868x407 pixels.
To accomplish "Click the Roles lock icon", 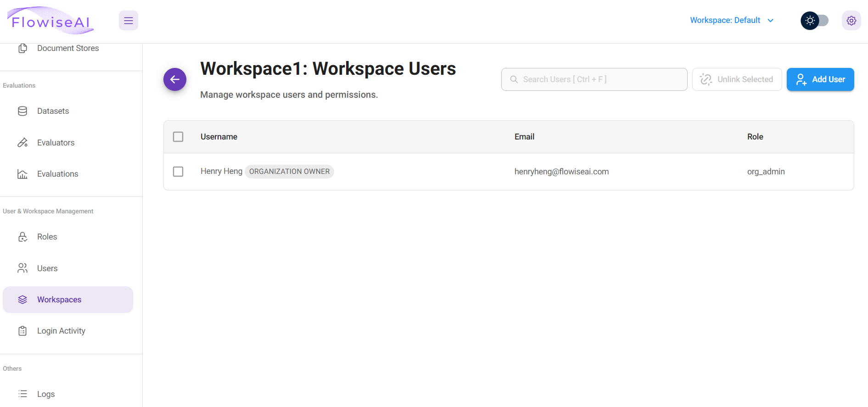I will pos(22,237).
